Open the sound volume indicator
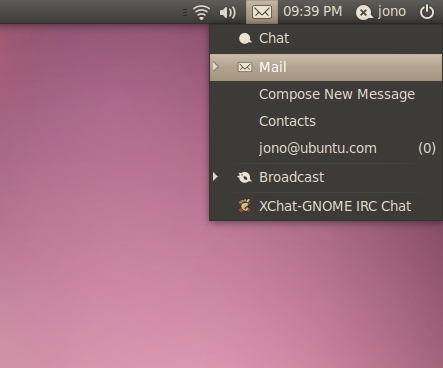The width and height of the screenshot is (443, 368). 228,12
